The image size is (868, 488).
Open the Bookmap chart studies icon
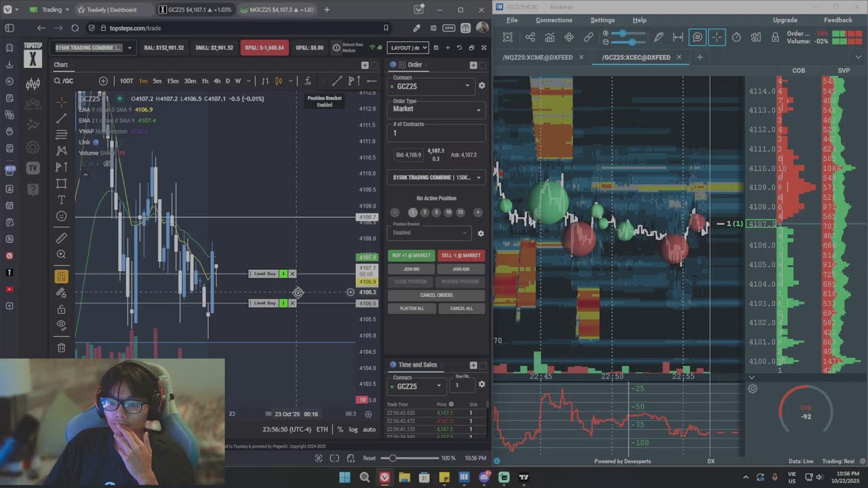(x=550, y=37)
